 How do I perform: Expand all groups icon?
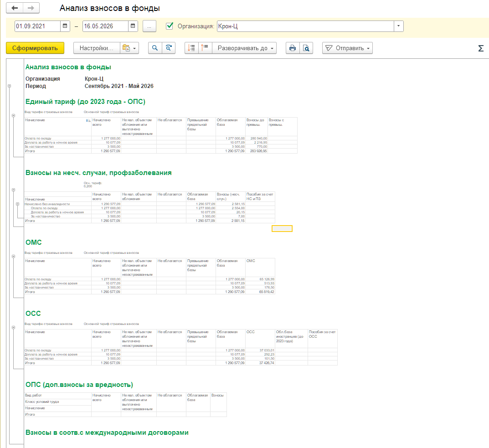click(205, 48)
